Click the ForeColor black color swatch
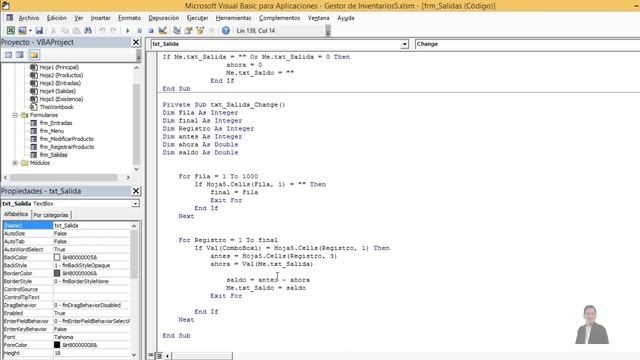640x360 pixels. (57, 345)
